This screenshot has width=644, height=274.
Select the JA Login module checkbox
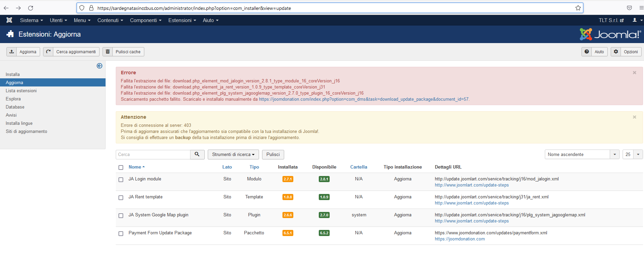(121, 180)
